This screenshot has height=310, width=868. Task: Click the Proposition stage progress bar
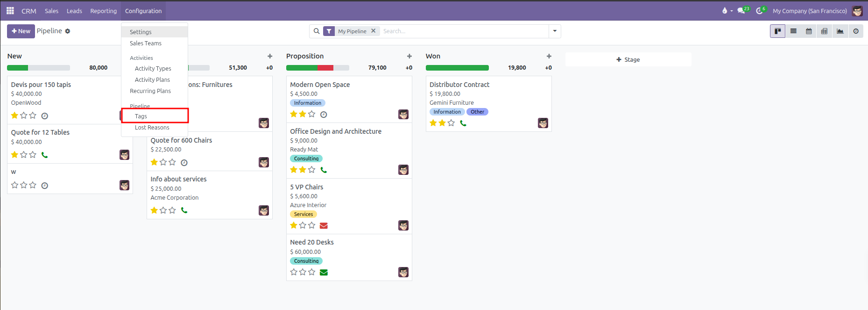(x=318, y=68)
